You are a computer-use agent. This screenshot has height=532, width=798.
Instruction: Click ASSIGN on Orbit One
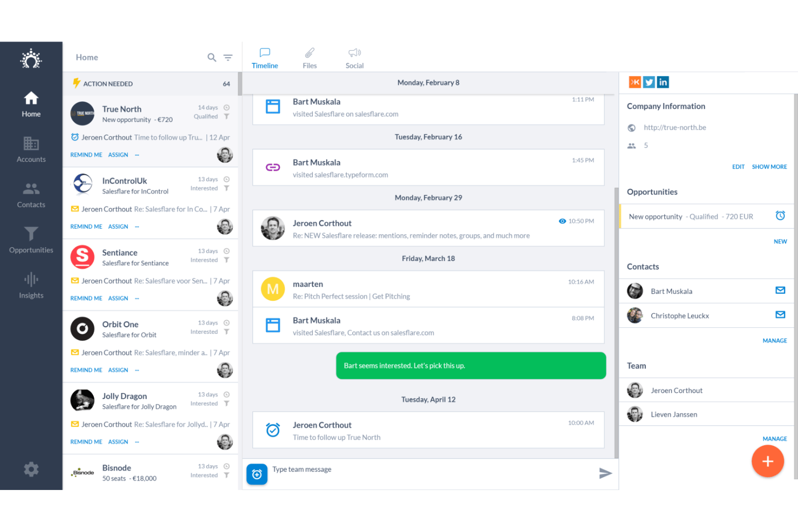[x=118, y=370]
